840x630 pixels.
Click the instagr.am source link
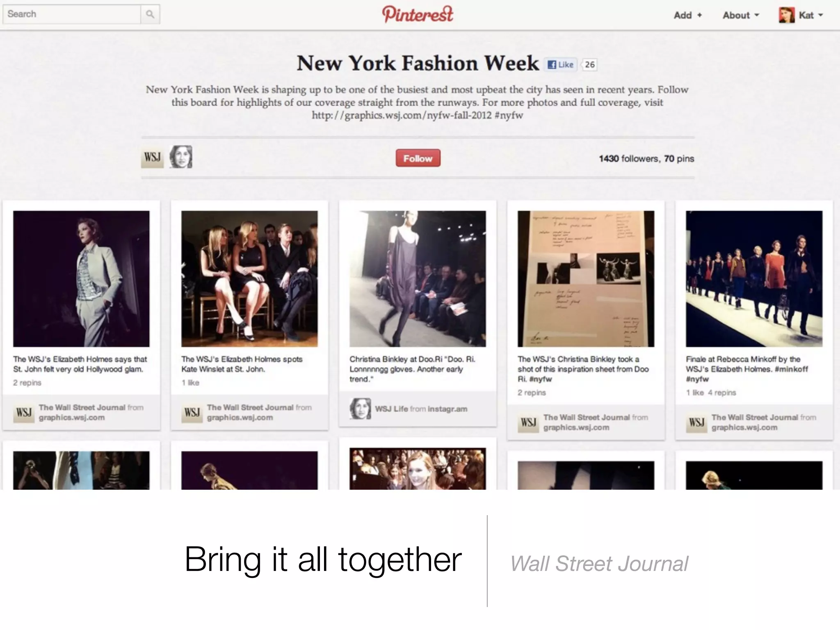point(447,409)
